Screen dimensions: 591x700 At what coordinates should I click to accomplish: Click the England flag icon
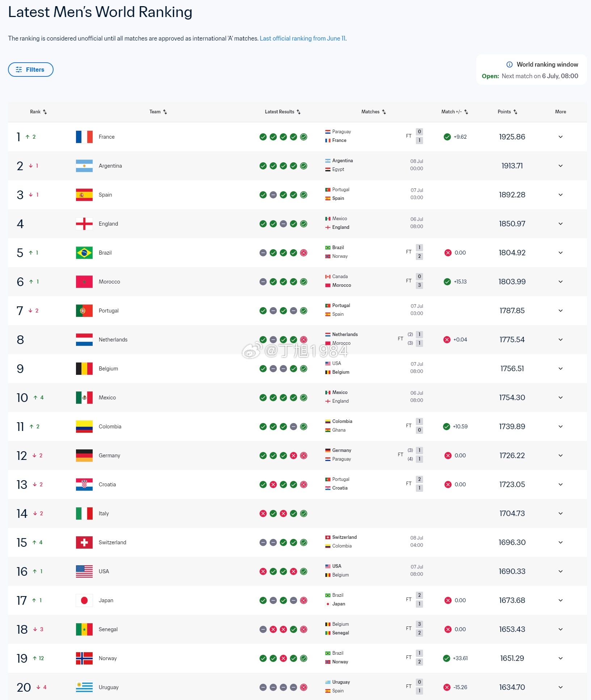pyautogui.click(x=84, y=224)
